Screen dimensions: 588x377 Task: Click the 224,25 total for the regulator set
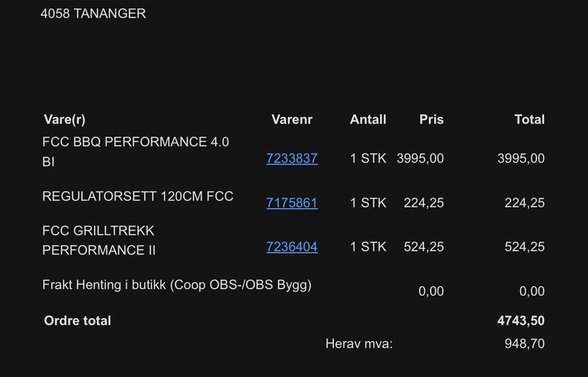(x=524, y=203)
